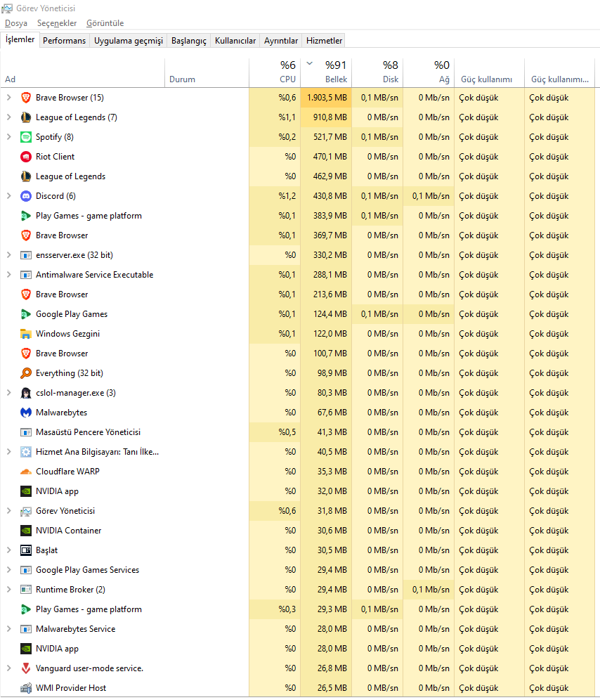Expand the cslol-manager.exe (3) group
The width and height of the screenshot is (600, 700).
(x=9, y=392)
